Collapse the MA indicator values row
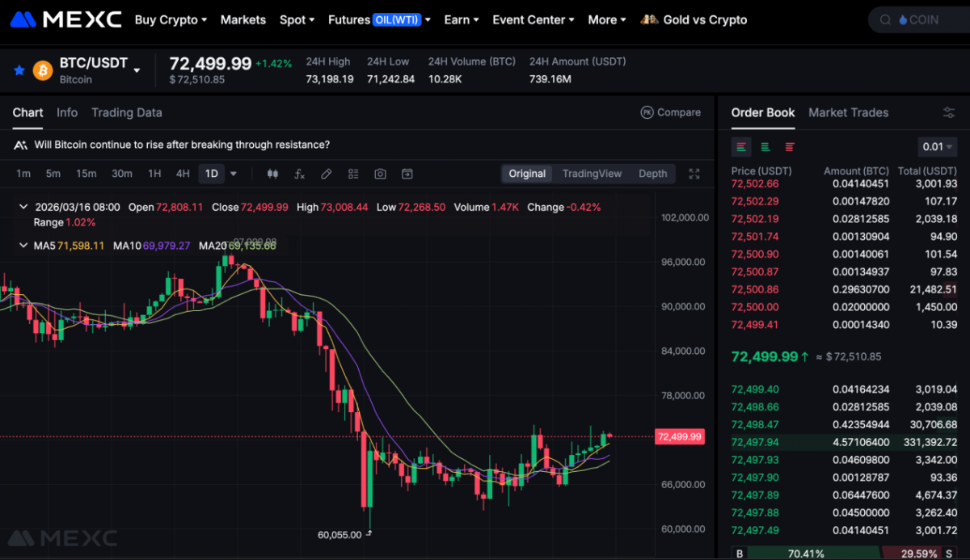The image size is (970, 560). (x=23, y=245)
